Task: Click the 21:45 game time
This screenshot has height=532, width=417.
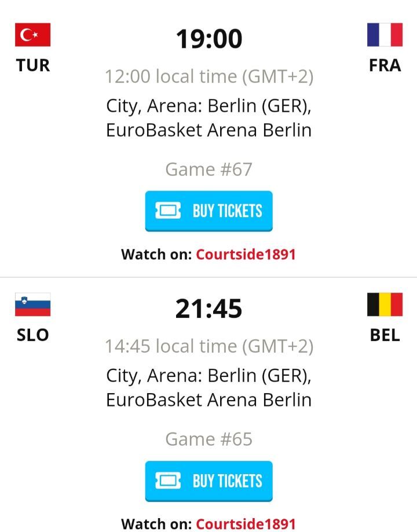Action: [x=209, y=309]
